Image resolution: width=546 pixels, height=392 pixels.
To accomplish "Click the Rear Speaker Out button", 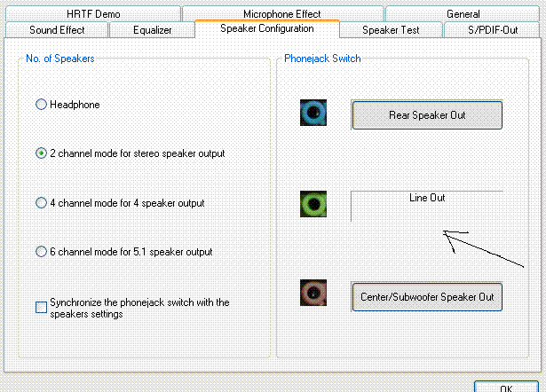I will tap(427, 115).
